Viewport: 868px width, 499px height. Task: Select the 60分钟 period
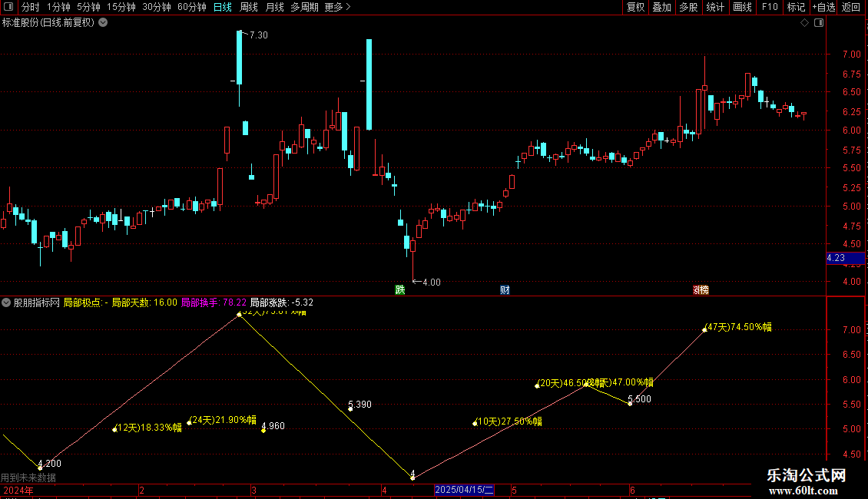(x=192, y=7)
